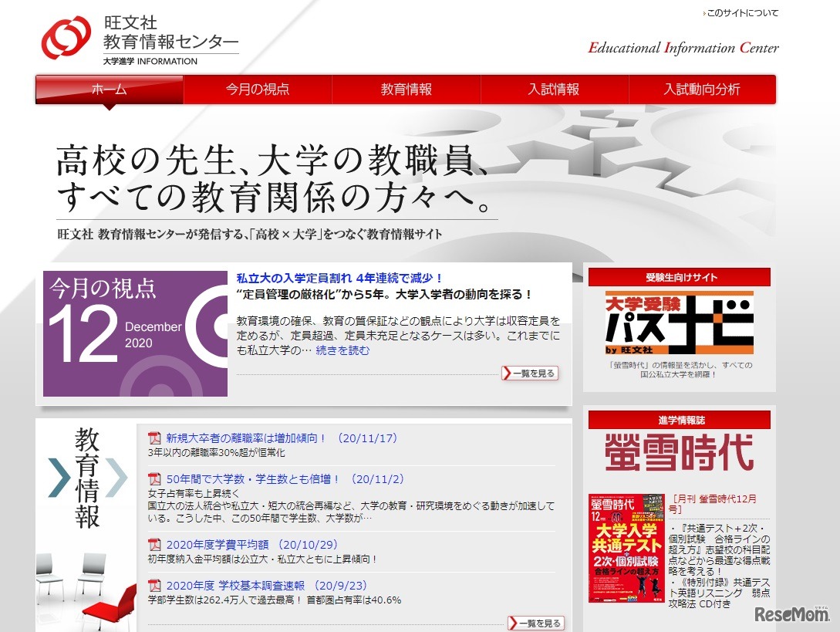Image resolution: width=840 pixels, height=632 pixels.
Task: Click text 女子占有率も上昇続く
Action: pyautogui.click(x=194, y=493)
